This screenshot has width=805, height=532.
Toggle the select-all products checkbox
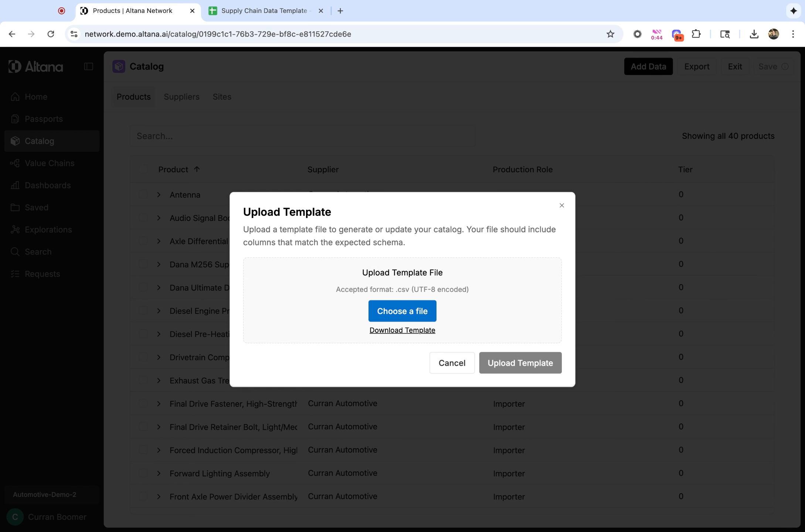point(143,169)
